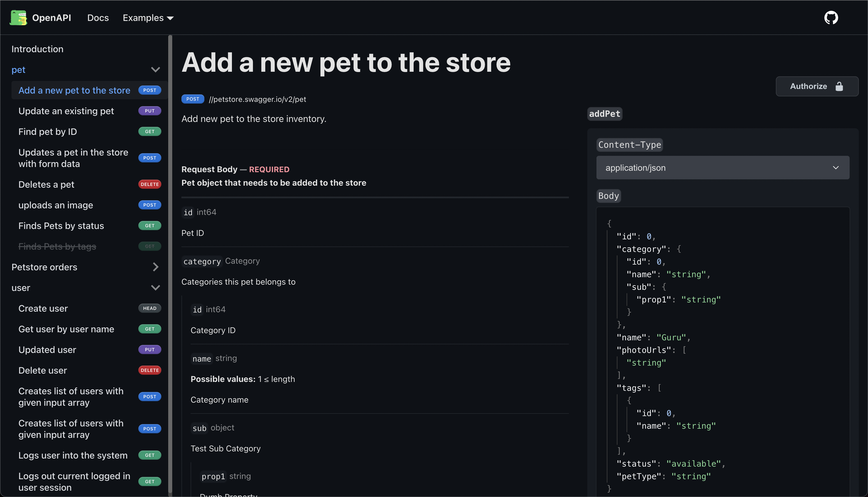
Task: Open the Introduction sidebar link
Action: [37, 49]
